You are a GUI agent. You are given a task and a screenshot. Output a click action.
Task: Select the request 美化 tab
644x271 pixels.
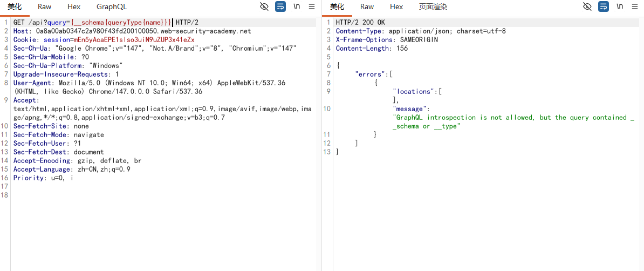click(15, 6)
